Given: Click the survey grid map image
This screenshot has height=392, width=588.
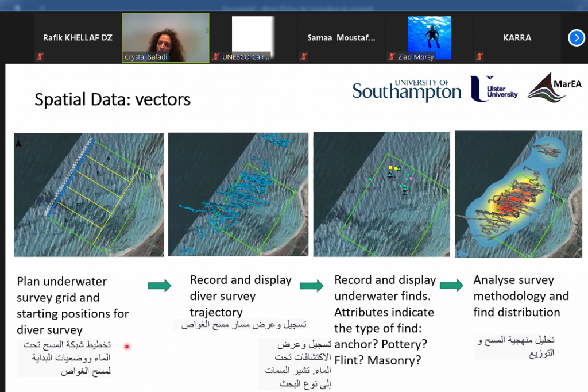Looking at the screenshot, I should 89,194.
